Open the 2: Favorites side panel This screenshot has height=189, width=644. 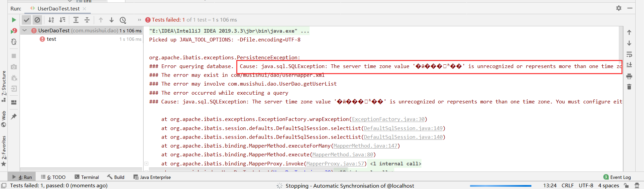click(4, 151)
